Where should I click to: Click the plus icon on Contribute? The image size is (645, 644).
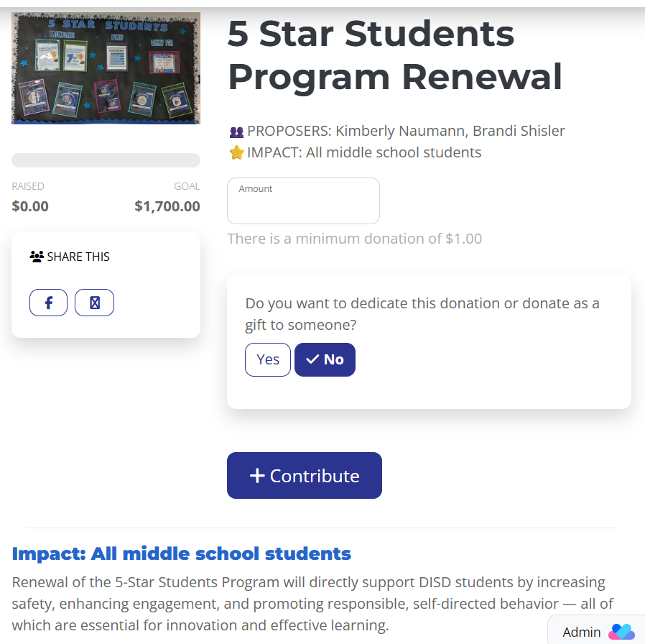pos(257,476)
